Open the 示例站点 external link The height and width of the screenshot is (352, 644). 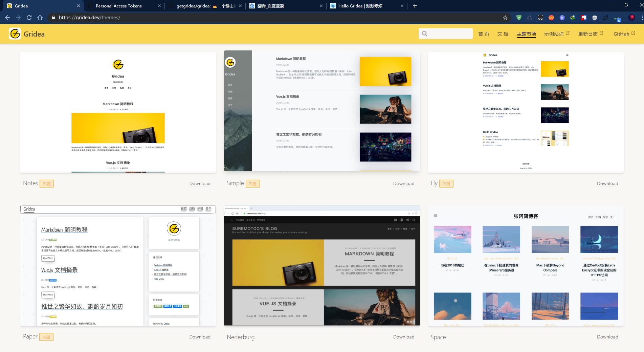[x=557, y=34]
